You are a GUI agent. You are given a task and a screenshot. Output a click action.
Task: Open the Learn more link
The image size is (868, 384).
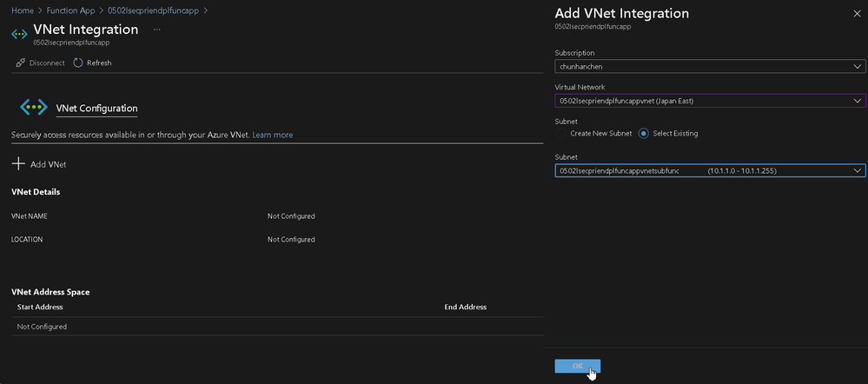(x=272, y=135)
